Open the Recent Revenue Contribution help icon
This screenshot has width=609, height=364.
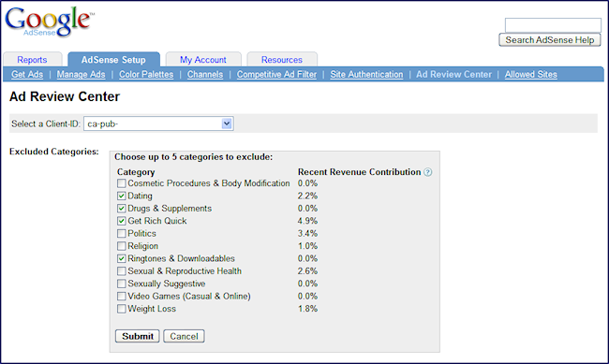(427, 172)
